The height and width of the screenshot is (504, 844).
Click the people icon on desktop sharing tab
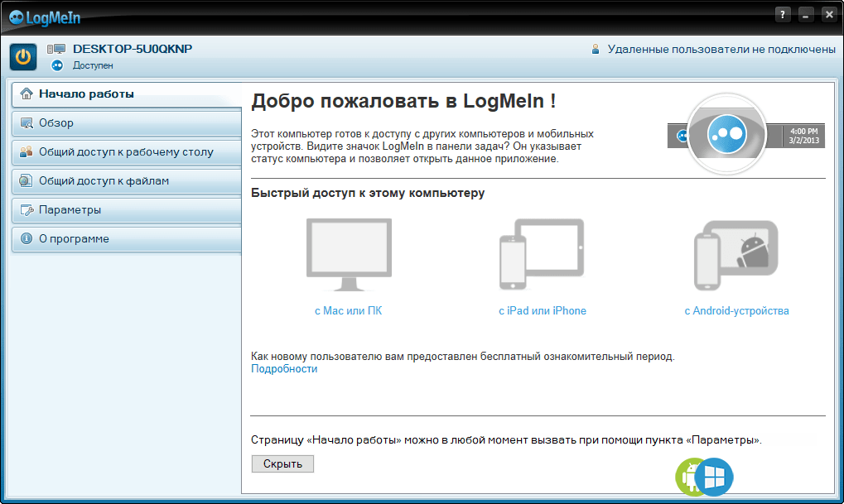coord(27,151)
